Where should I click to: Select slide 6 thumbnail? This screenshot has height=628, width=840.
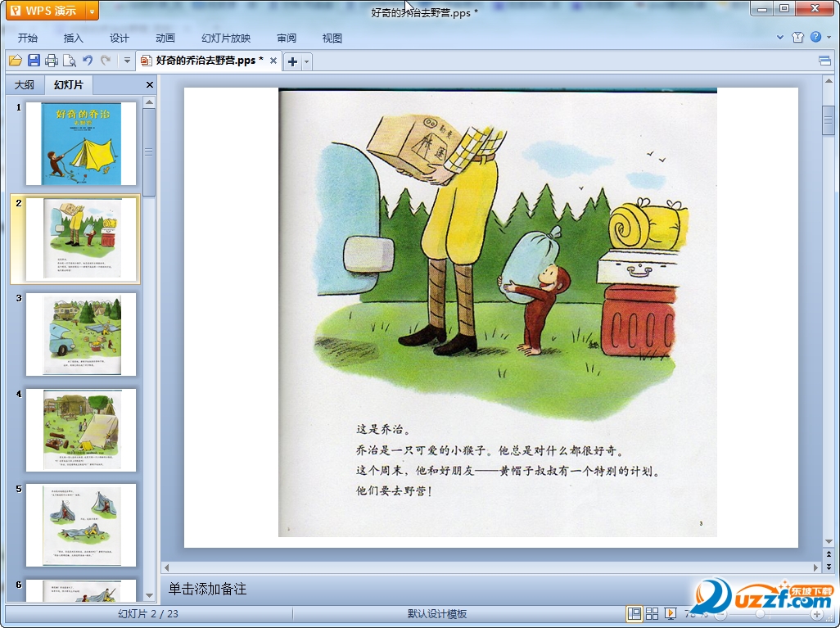[81, 590]
